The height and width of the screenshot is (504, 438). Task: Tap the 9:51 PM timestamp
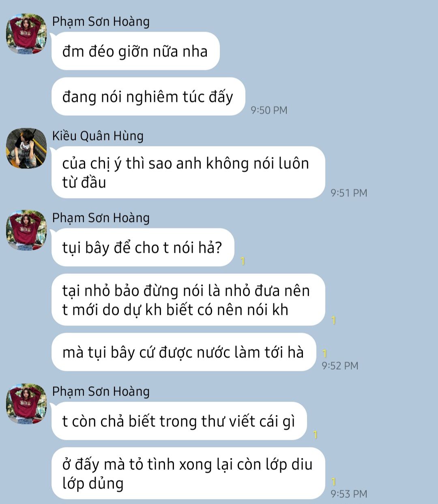[349, 193]
